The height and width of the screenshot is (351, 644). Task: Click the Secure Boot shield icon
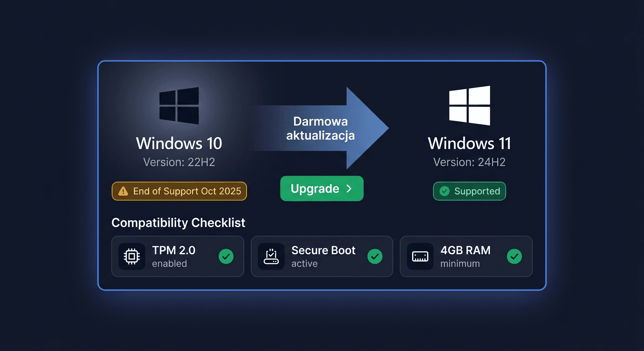coord(271,256)
